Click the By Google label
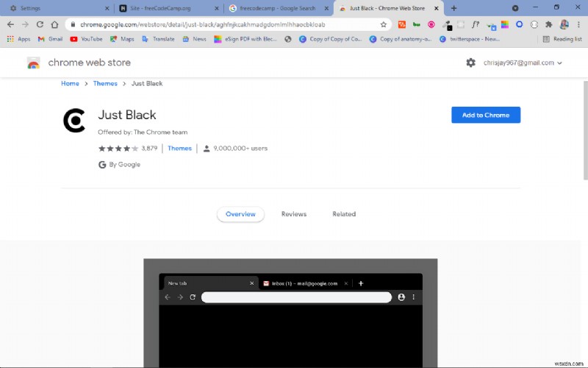 pyautogui.click(x=119, y=164)
